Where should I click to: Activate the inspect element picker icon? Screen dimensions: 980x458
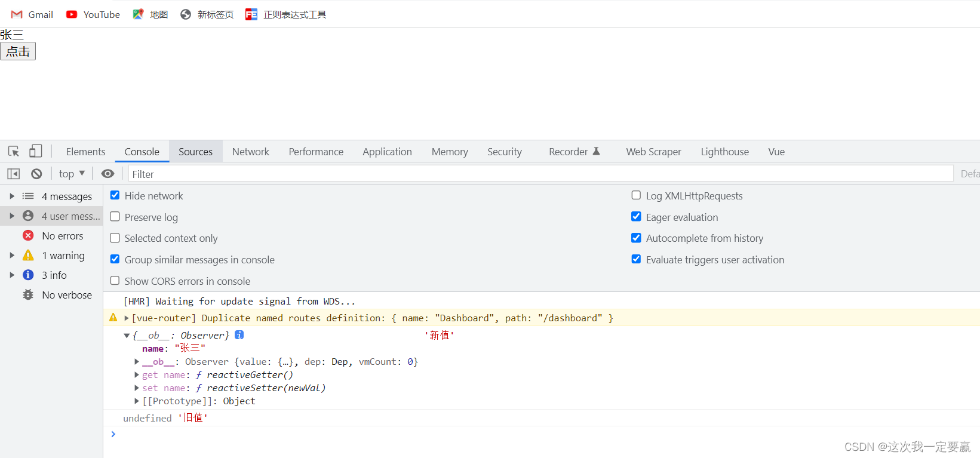click(14, 151)
